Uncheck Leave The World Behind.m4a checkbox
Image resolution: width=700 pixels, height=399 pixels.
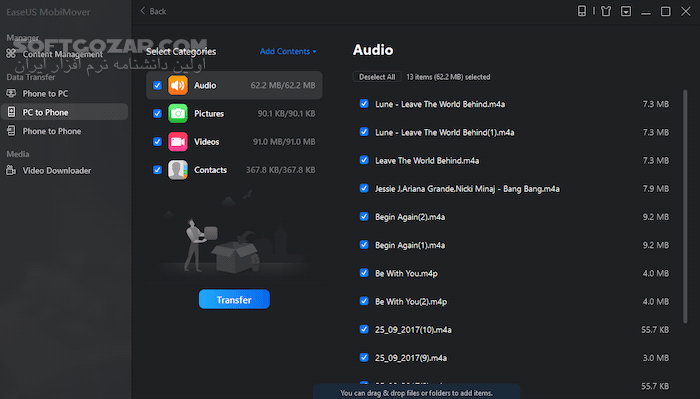coord(364,160)
